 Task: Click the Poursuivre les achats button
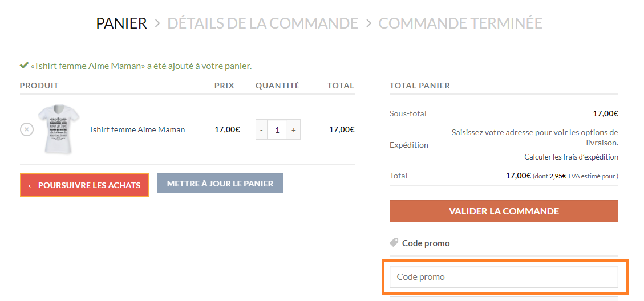(x=84, y=185)
